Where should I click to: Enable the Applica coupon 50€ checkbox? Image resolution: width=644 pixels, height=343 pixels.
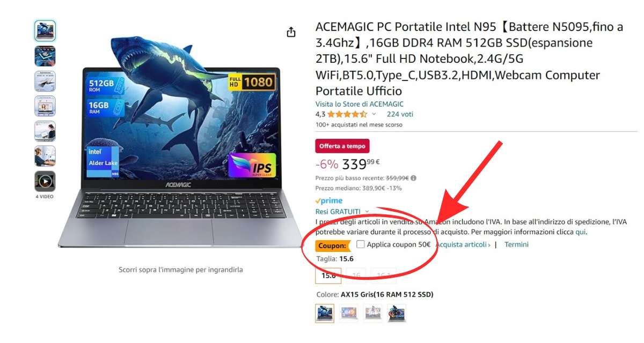point(361,244)
